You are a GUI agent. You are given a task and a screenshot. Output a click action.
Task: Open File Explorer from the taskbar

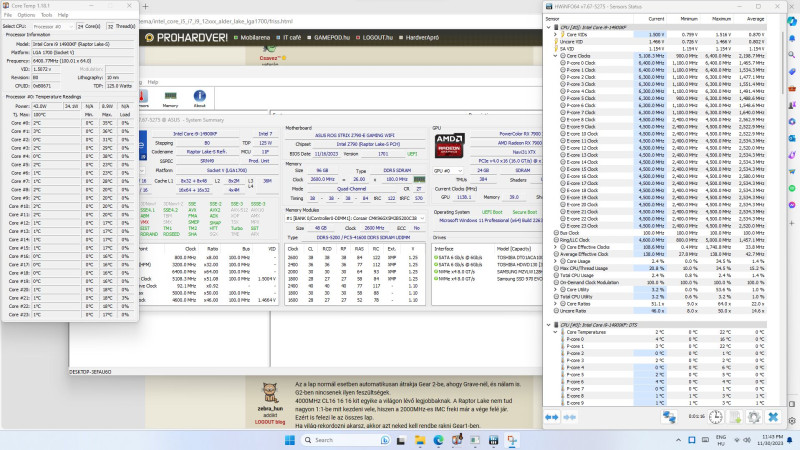(x=419, y=440)
